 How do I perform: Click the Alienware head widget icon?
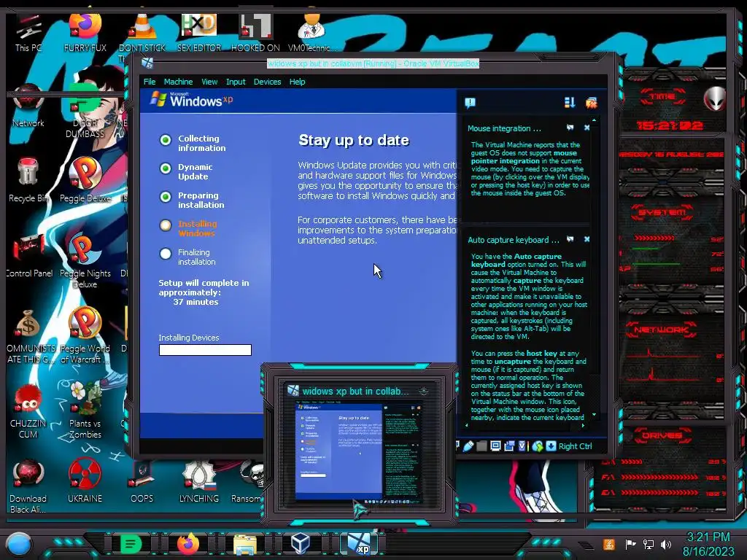tap(714, 99)
